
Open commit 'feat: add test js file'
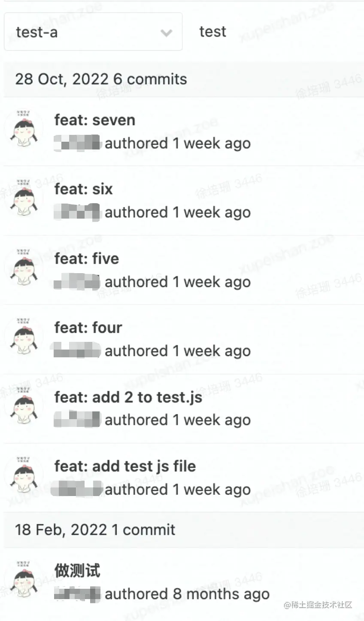pyautogui.click(x=125, y=466)
